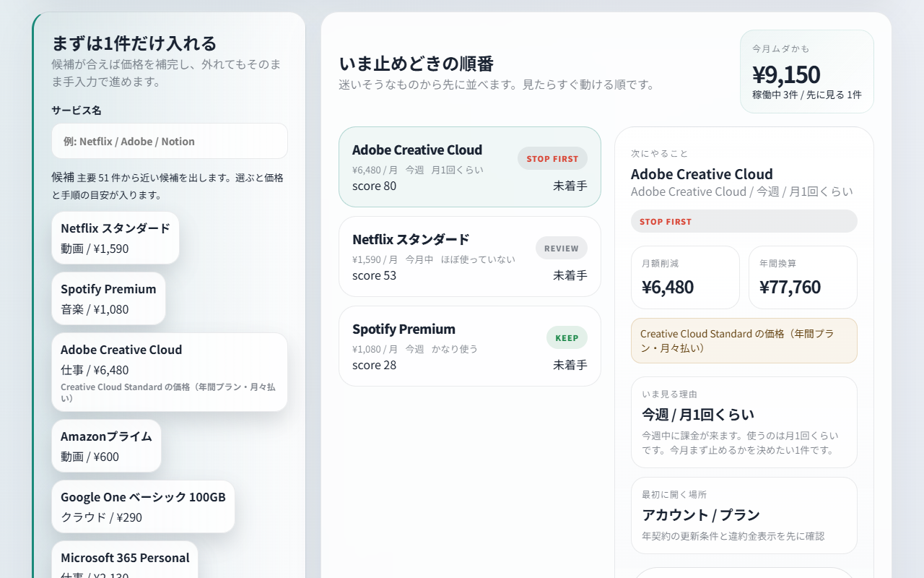Click 未着手 status in the Netflix row
This screenshot has width=924, height=578.
(570, 275)
